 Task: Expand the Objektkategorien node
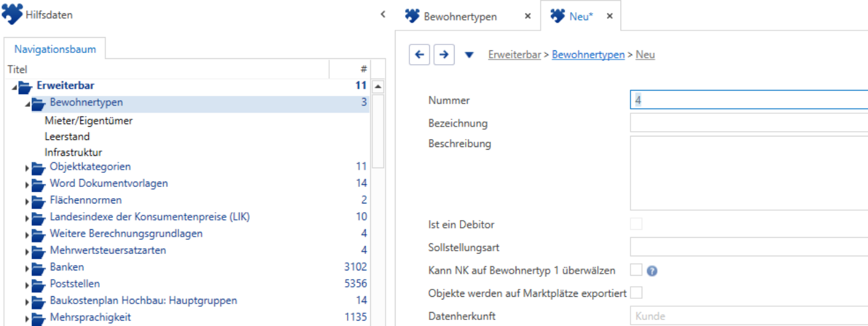[28, 168]
